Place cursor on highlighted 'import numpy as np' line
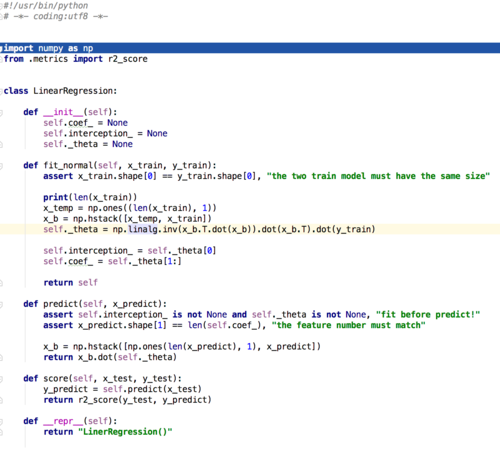The height and width of the screenshot is (456, 500). (250, 48)
